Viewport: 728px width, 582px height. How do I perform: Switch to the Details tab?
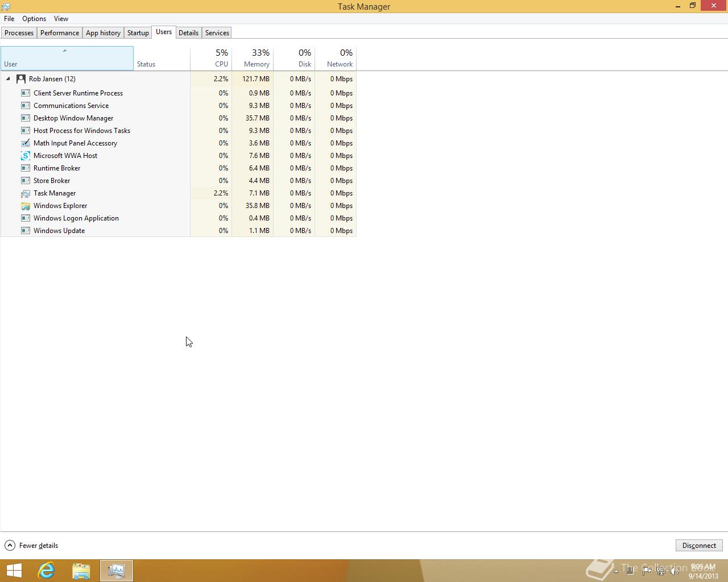pos(188,33)
